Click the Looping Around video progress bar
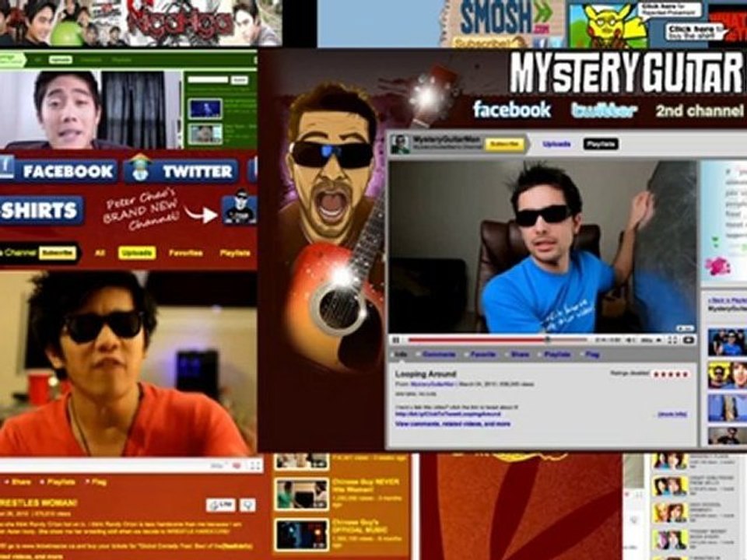 (497, 340)
